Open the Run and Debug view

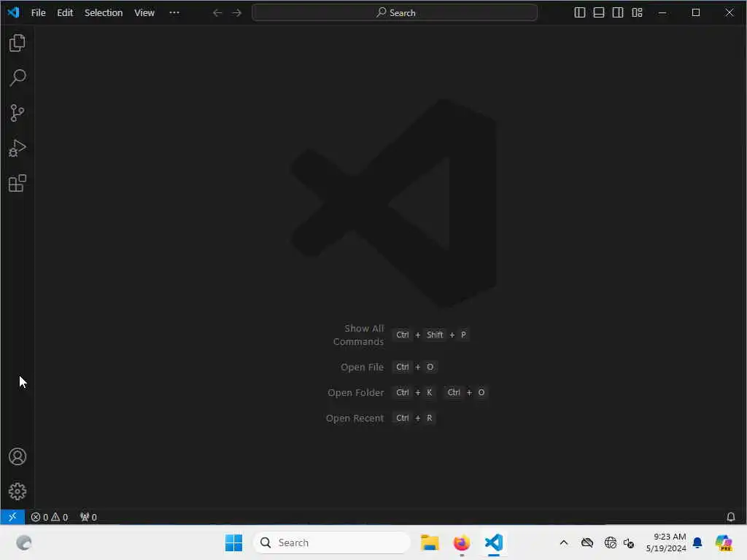pos(18,148)
